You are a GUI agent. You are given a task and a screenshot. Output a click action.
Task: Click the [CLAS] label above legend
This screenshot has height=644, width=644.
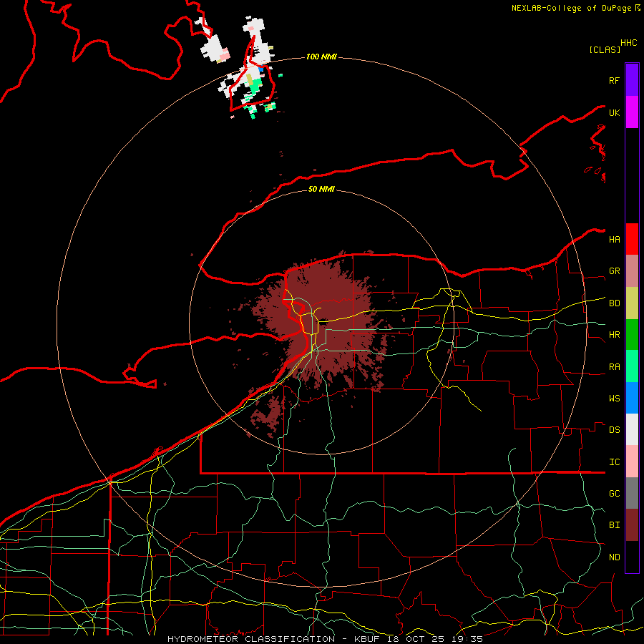[605, 49]
